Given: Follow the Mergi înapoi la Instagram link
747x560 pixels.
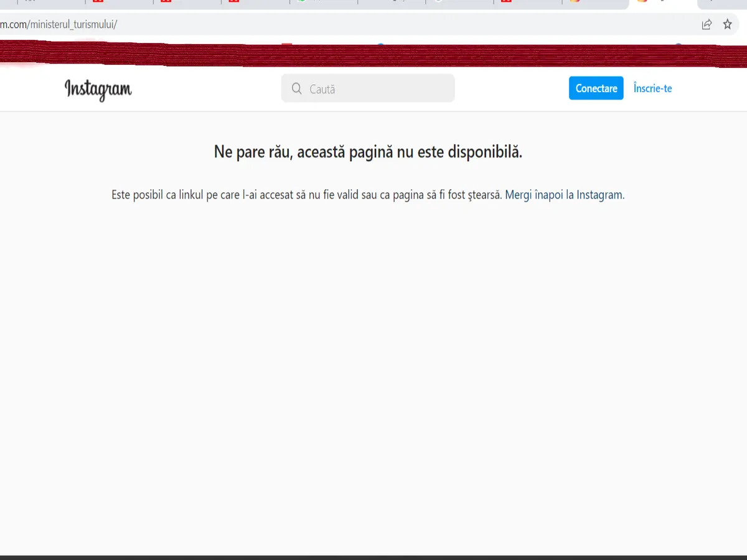Looking at the screenshot, I should (563, 195).
